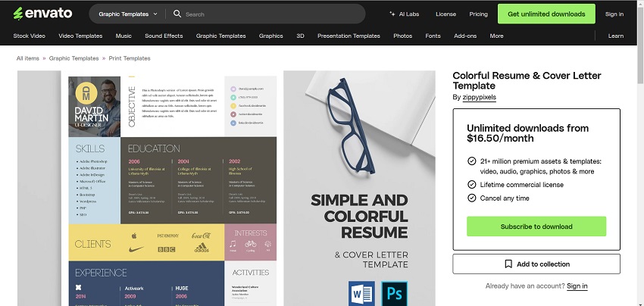Go to All items breadcrumb
The width and height of the screenshot is (644, 306).
[28, 58]
